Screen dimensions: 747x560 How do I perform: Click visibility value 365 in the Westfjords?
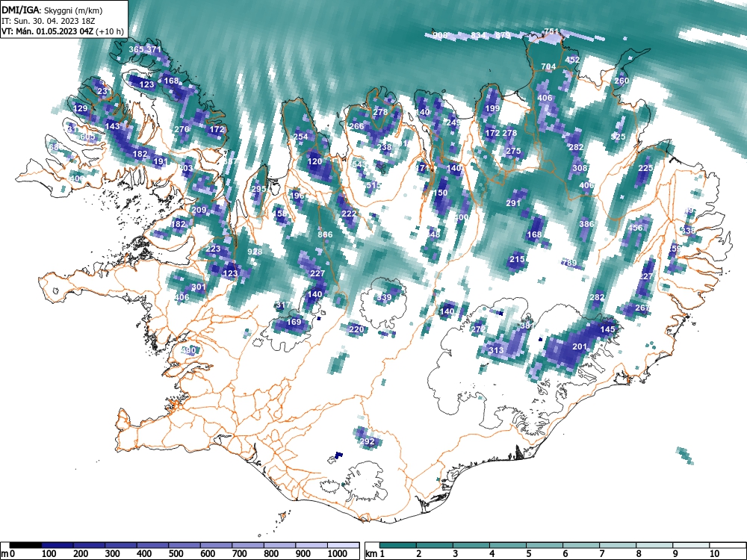coord(136,49)
